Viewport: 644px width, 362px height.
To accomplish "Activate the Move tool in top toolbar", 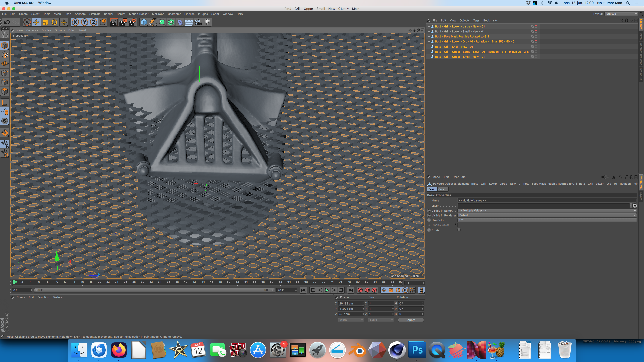I will point(36,22).
